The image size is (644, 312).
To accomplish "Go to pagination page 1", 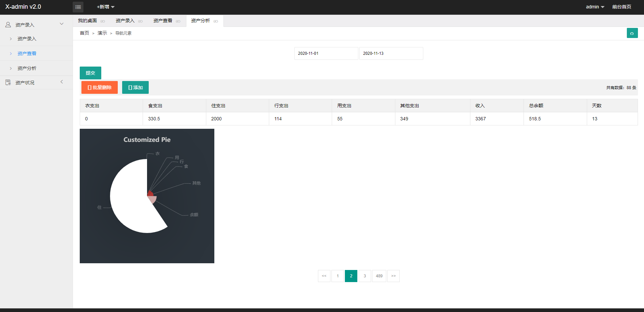I will pyautogui.click(x=337, y=276).
